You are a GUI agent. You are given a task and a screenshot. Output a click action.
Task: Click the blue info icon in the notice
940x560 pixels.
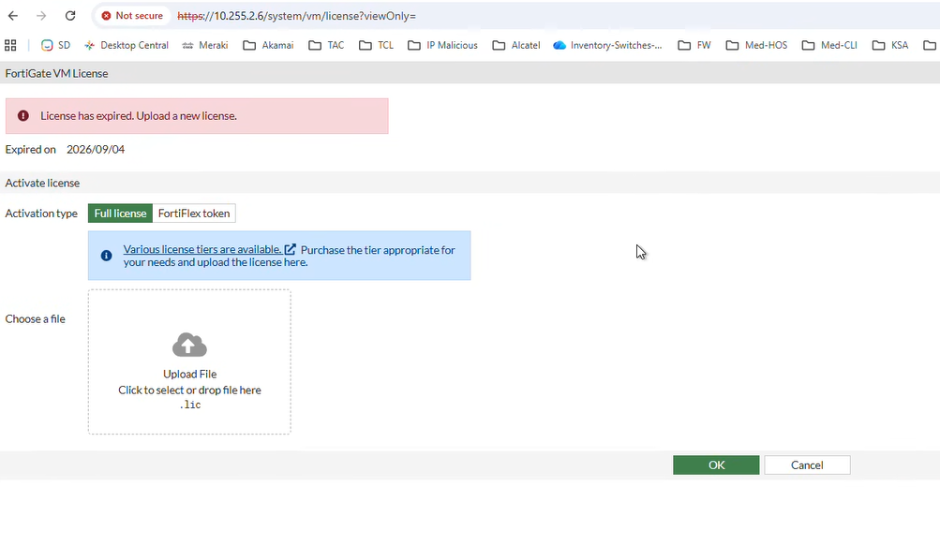106,256
